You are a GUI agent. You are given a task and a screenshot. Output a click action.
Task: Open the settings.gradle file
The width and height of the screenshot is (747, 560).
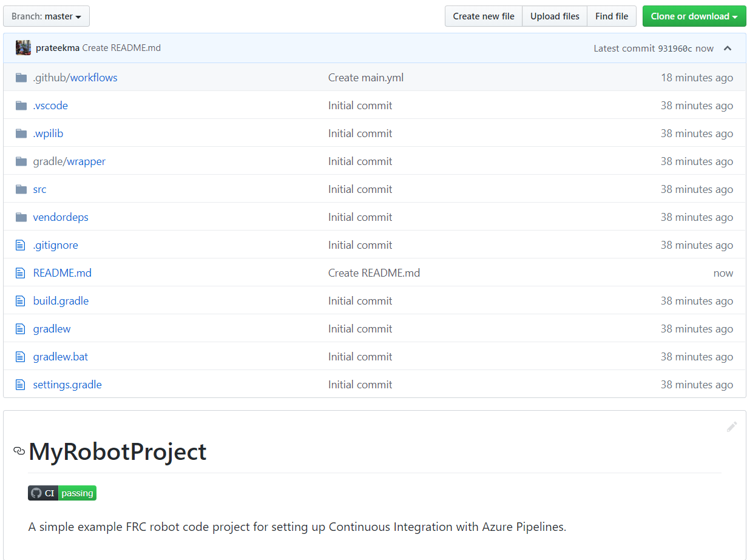67,385
